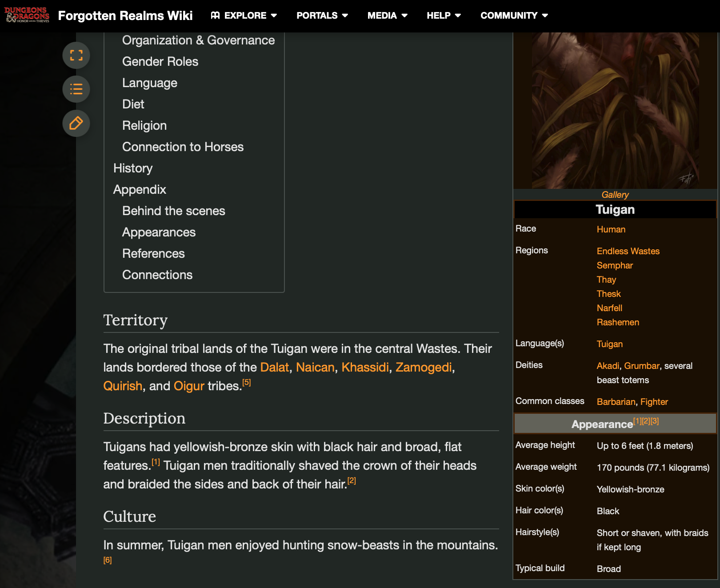The image size is (720, 588).
Task: Open the Help menu
Action: coord(444,16)
